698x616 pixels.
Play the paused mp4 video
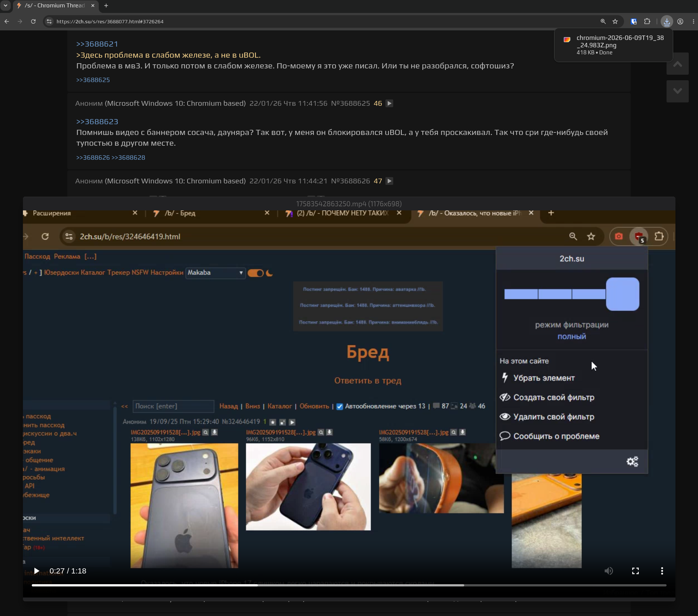coord(36,571)
